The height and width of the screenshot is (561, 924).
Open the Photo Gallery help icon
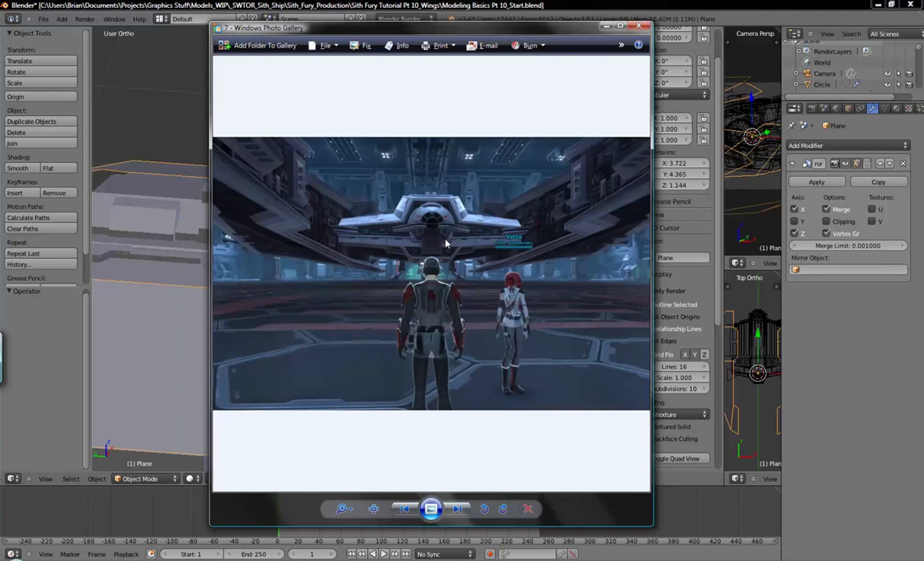tap(638, 45)
